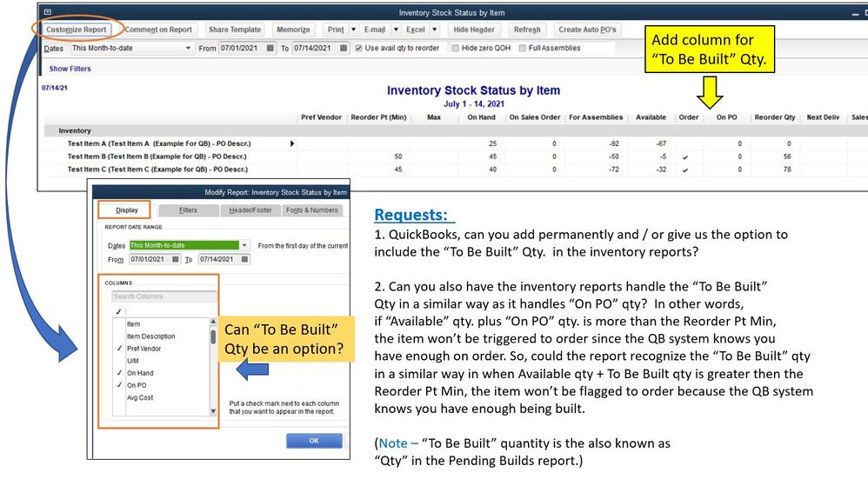This screenshot has height=486, width=868.
Task: Open the Print dropdown arrow
Action: 353,30
